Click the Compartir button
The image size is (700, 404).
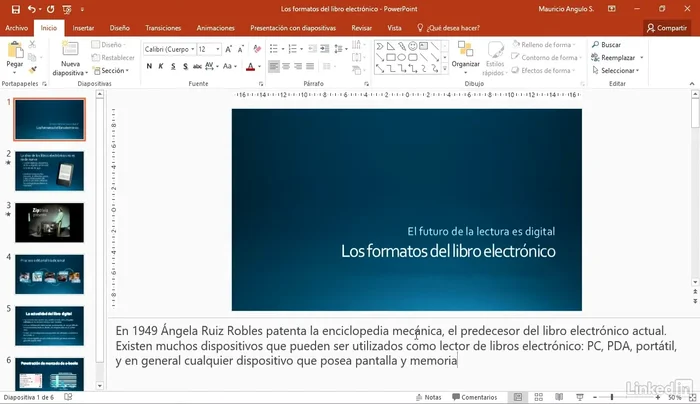(x=667, y=28)
